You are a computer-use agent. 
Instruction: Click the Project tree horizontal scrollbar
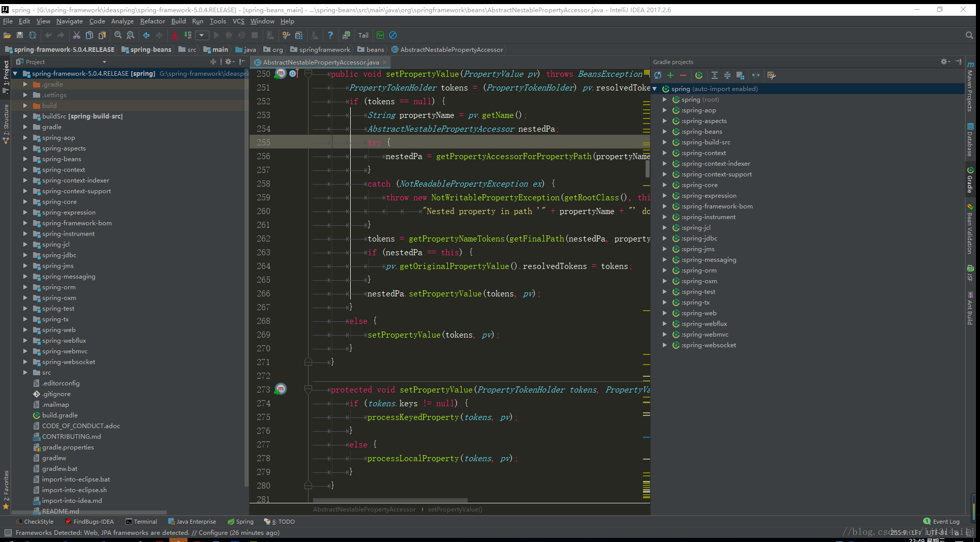coord(89,513)
